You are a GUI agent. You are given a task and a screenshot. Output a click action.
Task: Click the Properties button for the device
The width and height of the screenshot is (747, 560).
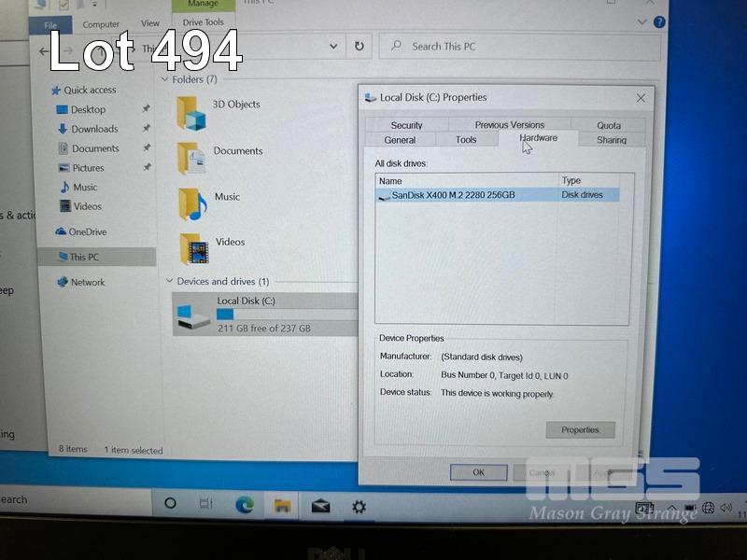580,430
